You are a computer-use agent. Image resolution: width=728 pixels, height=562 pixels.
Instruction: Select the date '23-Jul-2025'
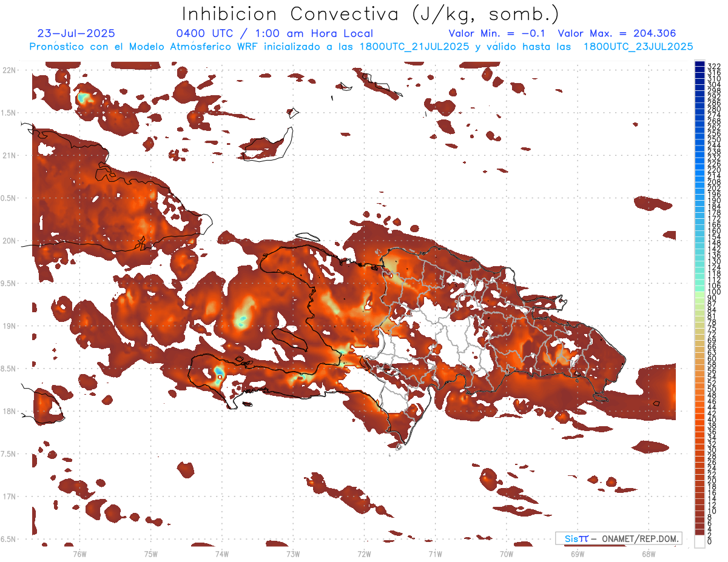(76, 34)
